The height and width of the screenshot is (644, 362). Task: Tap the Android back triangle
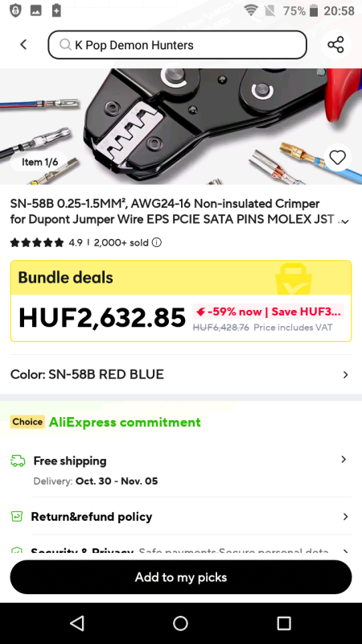[x=77, y=623]
